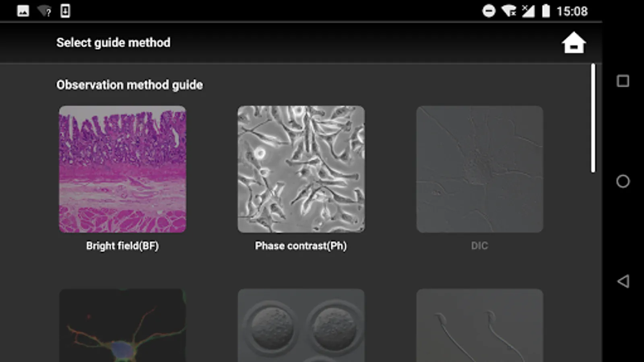The width and height of the screenshot is (644, 362).
Task: Open the sperm cell image tile
Action: pyautogui.click(x=479, y=325)
